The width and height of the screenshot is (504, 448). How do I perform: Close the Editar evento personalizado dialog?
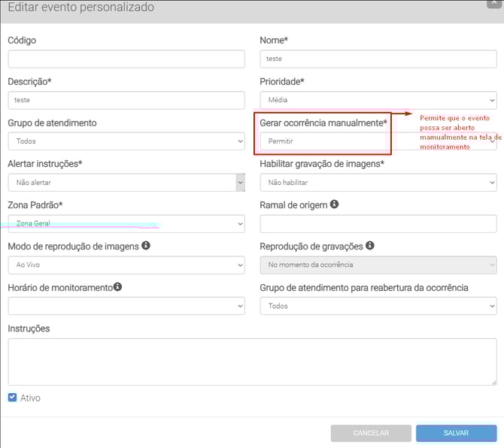[x=494, y=2]
